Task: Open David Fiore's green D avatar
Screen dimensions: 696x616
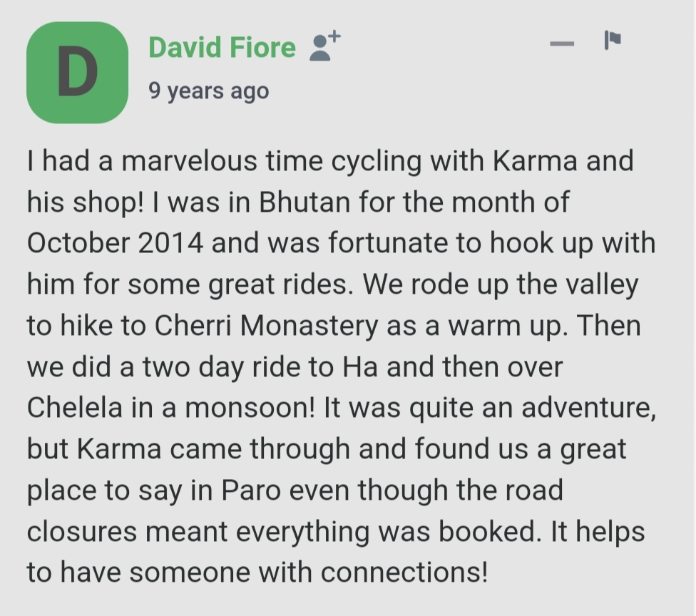Action: (77, 72)
